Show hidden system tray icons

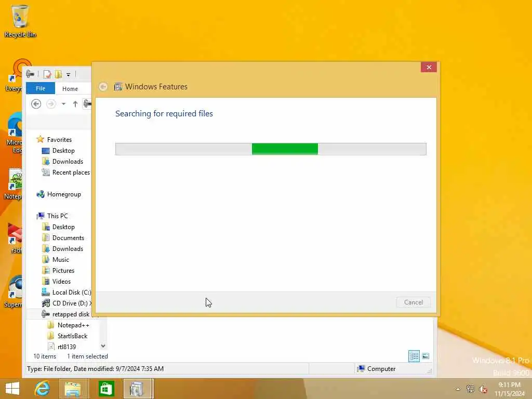[458, 389]
